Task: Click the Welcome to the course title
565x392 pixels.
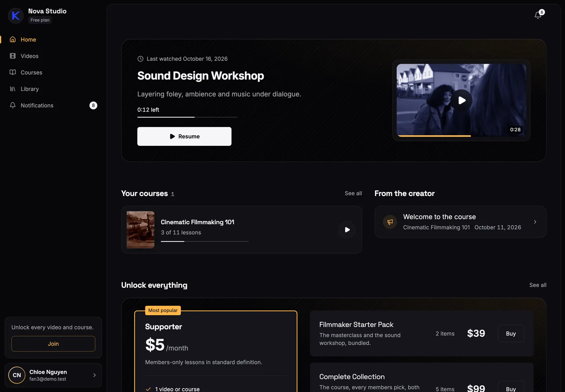Action: pos(439,217)
